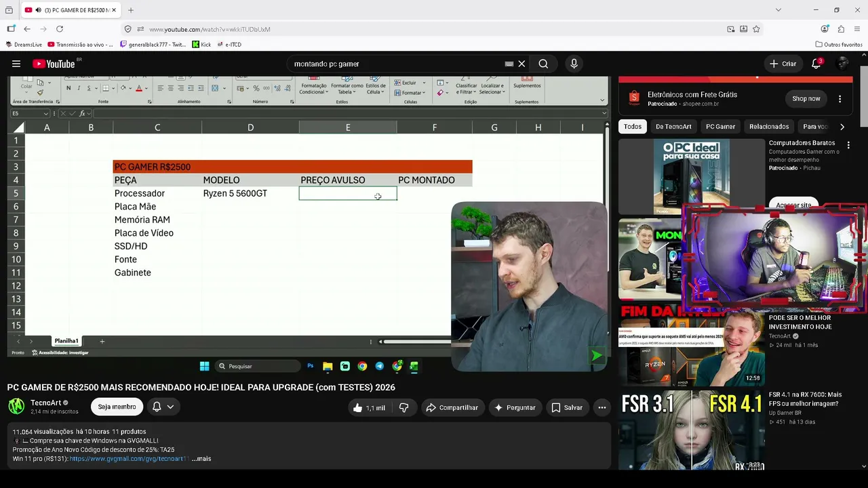Select the De TecnoArt filter chip
The width and height of the screenshot is (868, 488).
tap(673, 127)
